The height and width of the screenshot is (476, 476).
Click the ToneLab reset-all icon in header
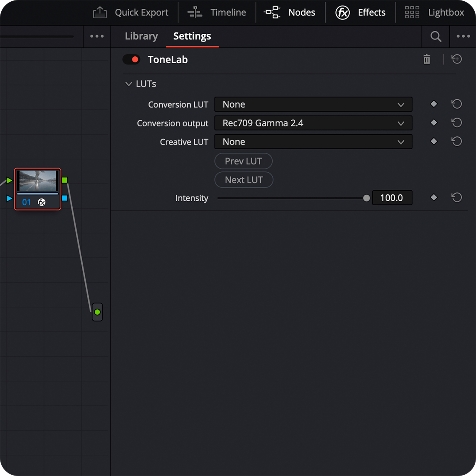457,59
